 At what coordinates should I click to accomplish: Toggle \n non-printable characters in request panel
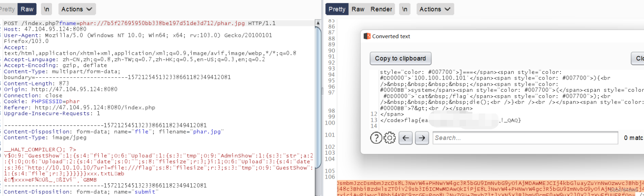click(x=46, y=9)
